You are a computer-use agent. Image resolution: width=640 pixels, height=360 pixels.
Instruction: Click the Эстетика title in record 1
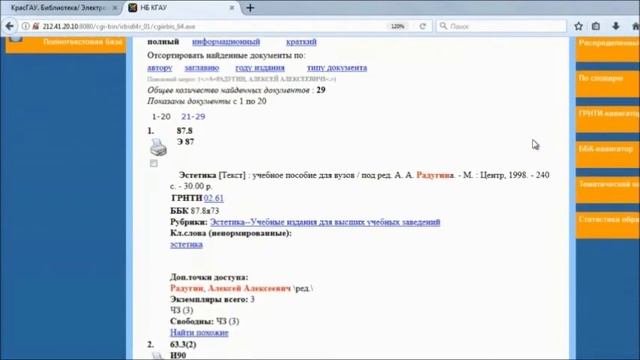pyautogui.click(x=197, y=175)
